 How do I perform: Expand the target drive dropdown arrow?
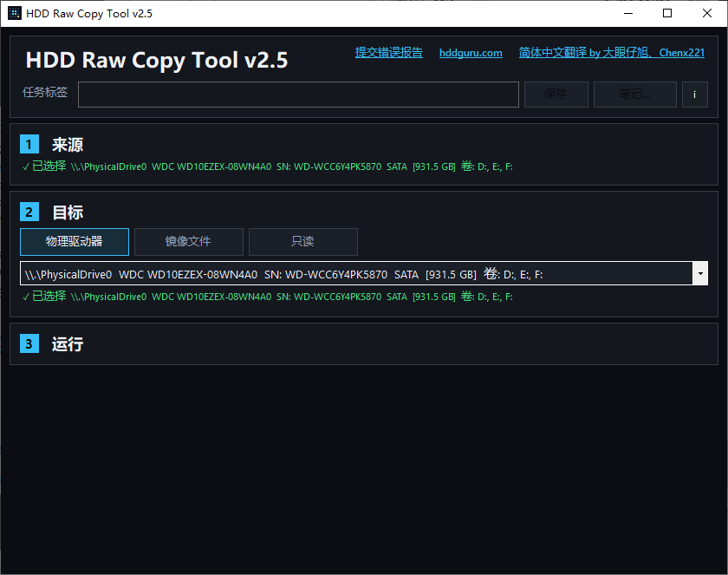point(700,273)
